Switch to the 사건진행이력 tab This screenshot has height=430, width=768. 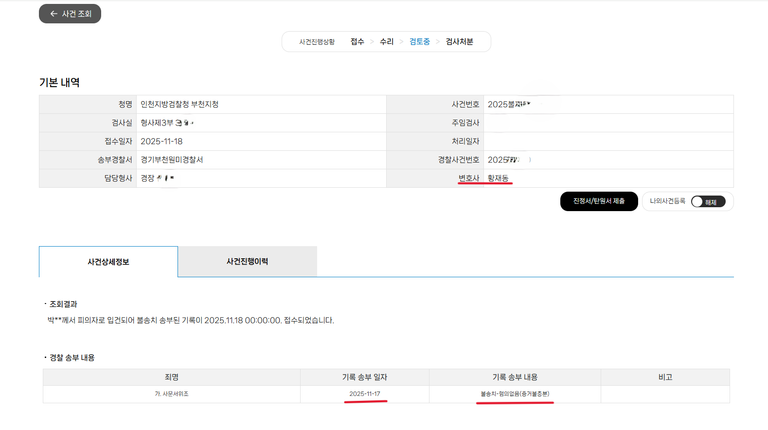[x=247, y=261]
